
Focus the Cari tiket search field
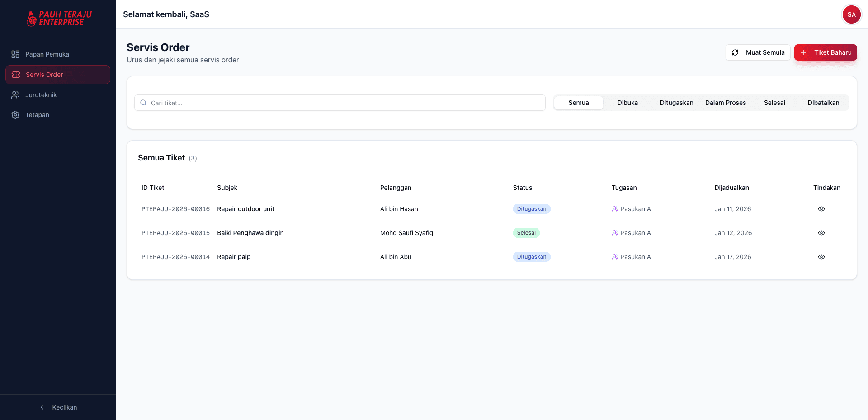344,103
